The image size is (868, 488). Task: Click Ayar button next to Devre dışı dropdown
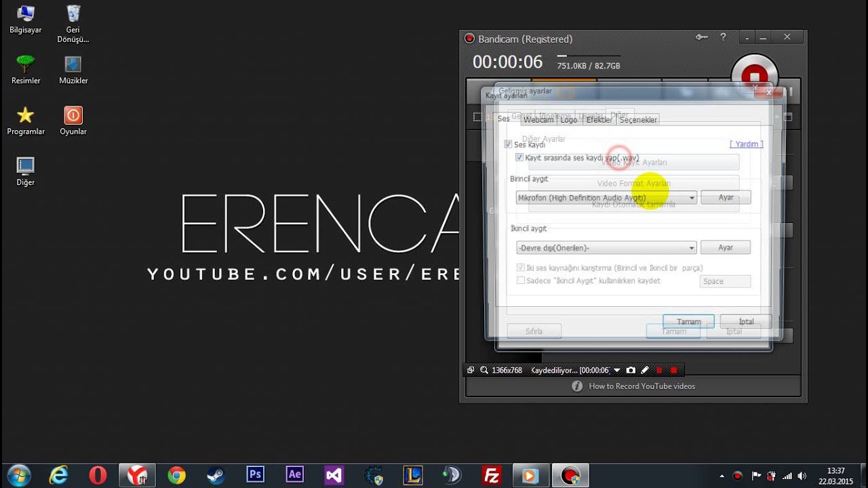point(726,247)
